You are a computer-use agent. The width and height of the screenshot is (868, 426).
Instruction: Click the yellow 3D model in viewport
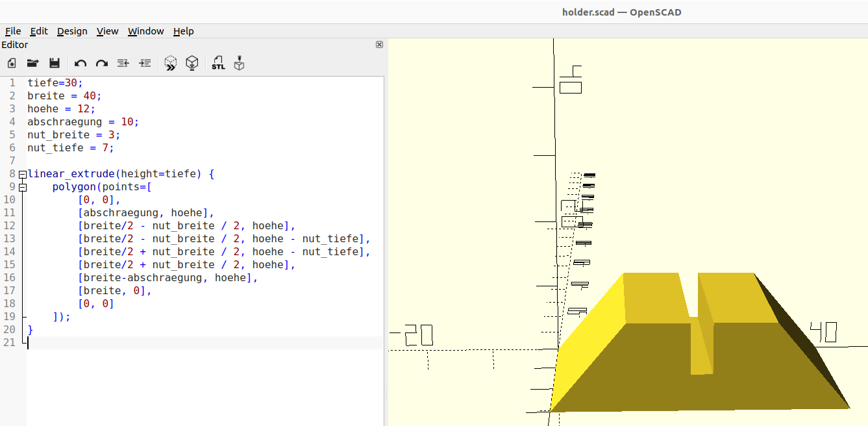(x=649, y=364)
